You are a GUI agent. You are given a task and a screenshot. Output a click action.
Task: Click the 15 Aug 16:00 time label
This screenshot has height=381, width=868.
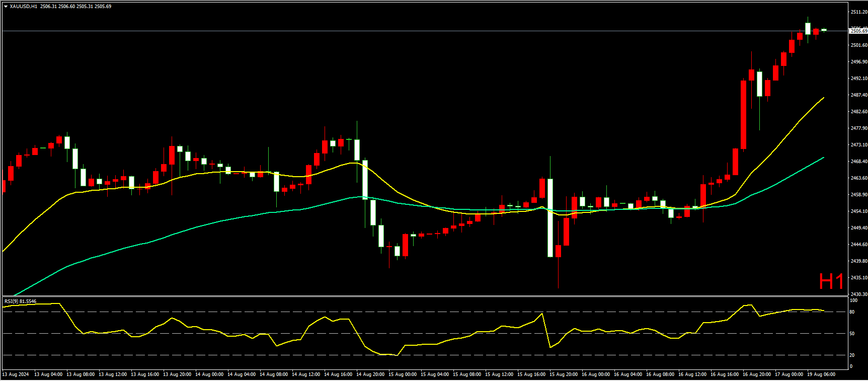[531, 374]
